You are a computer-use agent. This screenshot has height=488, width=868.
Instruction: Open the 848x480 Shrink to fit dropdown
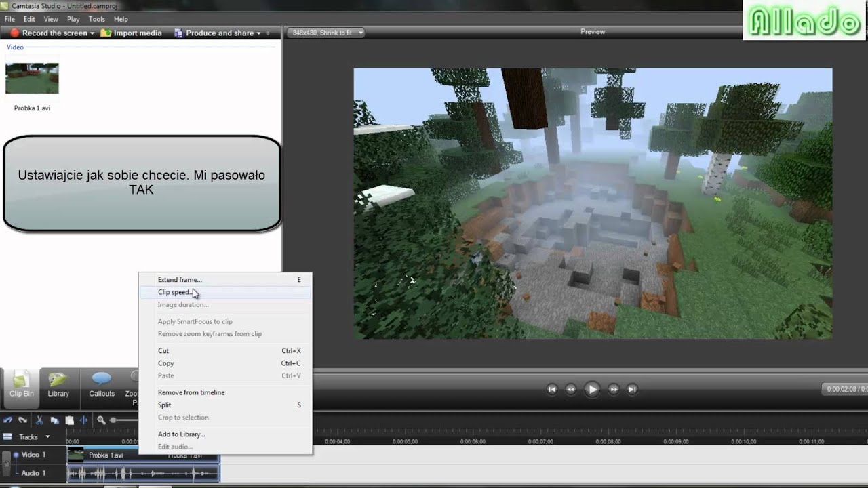325,33
